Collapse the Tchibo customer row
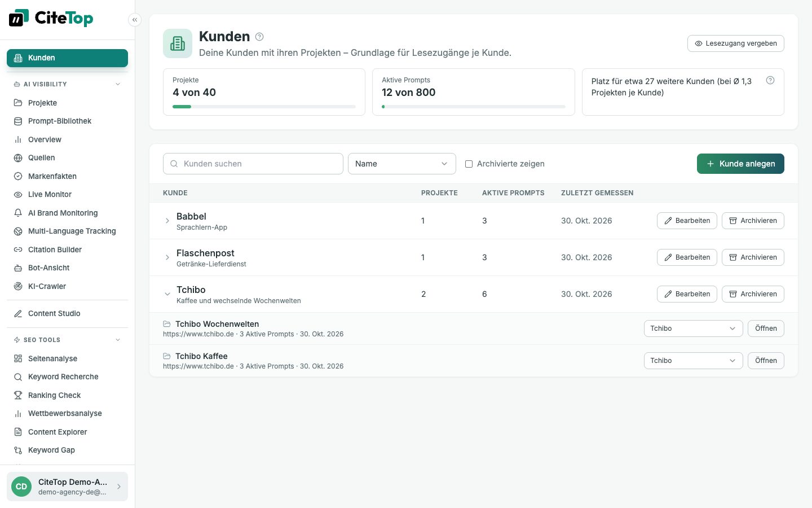Image resolution: width=812 pixels, height=508 pixels. point(167,294)
